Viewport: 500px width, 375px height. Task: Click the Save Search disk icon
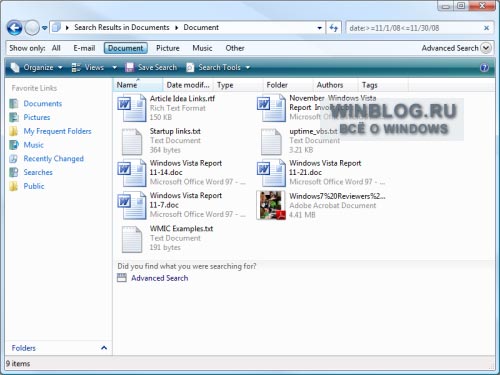coord(129,67)
